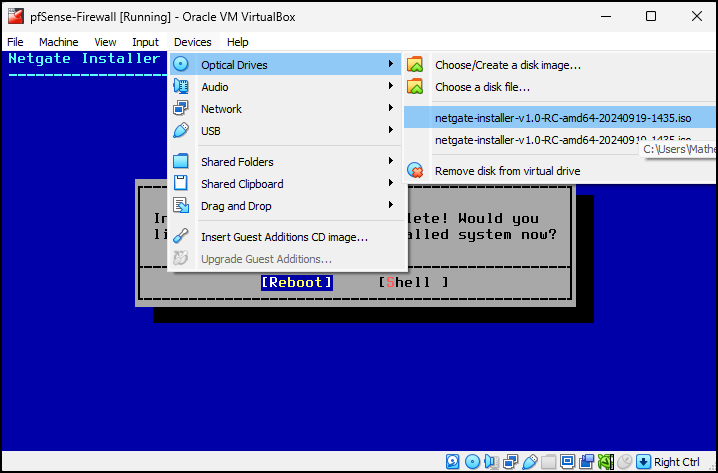Click the Shared Clipboard icon in Devices menu
This screenshot has height=473, width=718.
[x=181, y=183]
